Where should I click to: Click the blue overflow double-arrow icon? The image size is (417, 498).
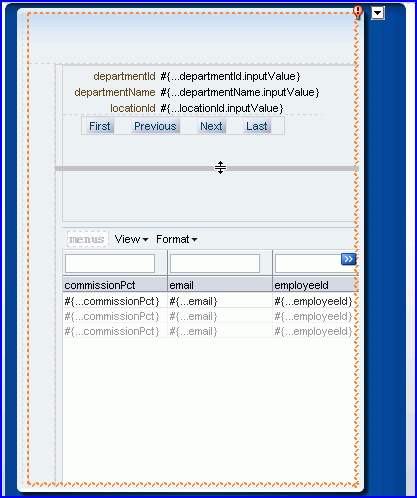[x=348, y=259]
